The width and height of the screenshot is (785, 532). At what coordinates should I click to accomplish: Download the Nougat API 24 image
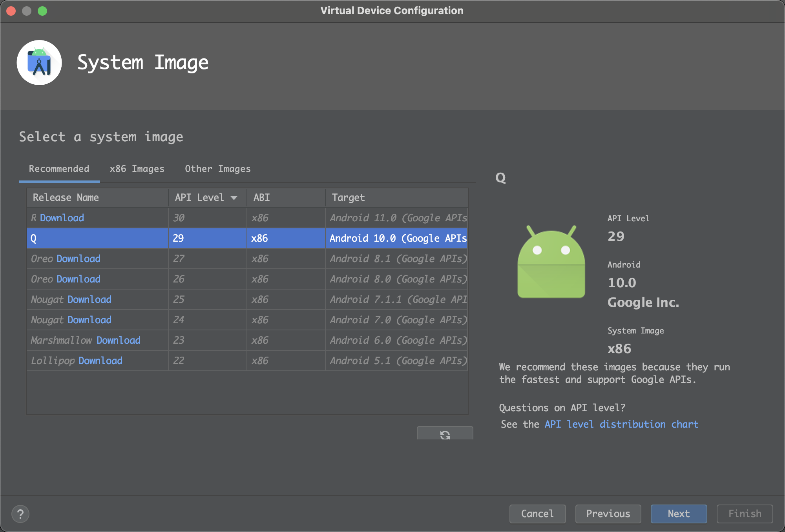[89, 320]
